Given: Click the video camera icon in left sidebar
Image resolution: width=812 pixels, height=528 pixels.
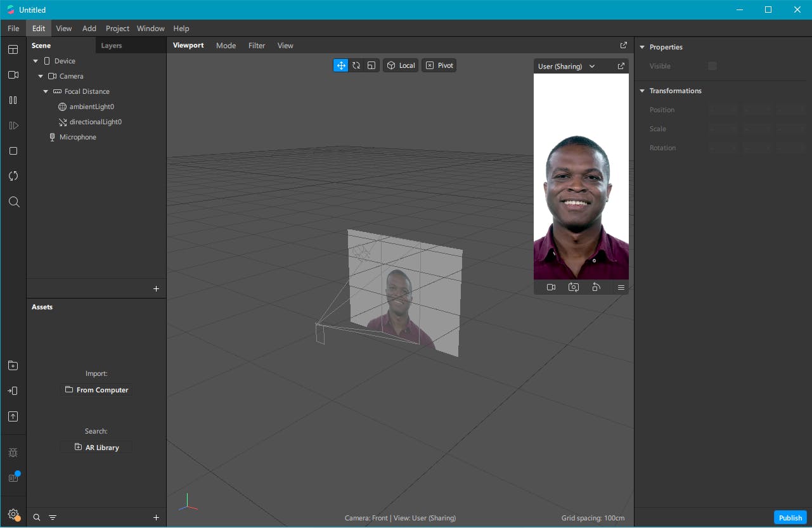Looking at the screenshot, I should (13, 75).
